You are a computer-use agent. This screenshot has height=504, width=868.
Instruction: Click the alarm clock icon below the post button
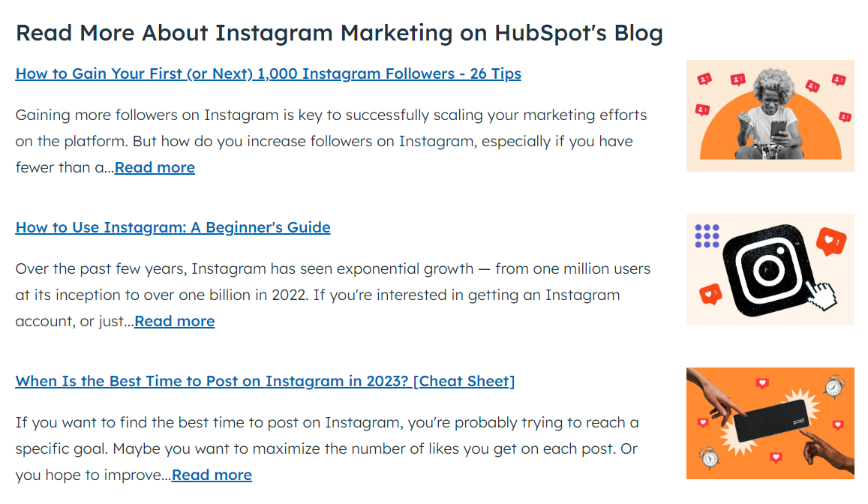[707, 457]
